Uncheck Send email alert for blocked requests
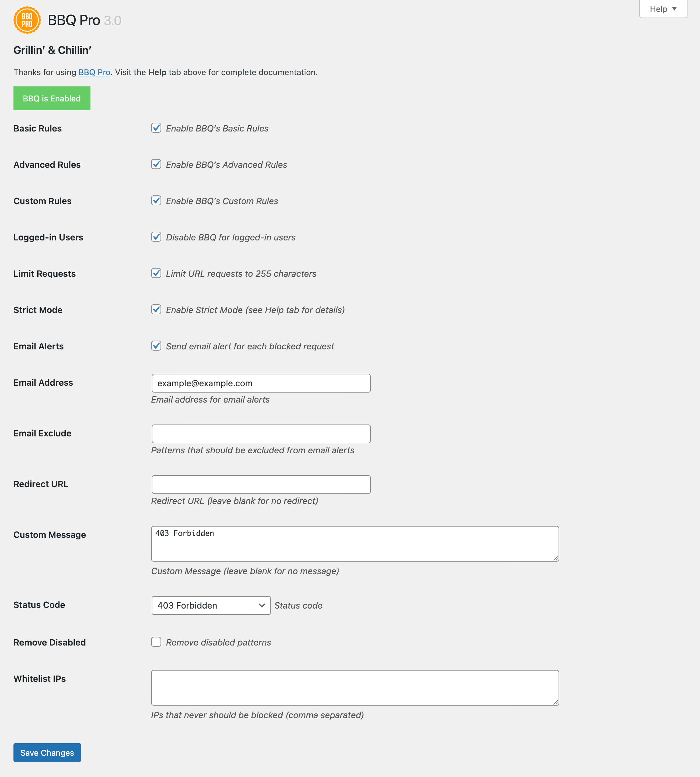 point(156,346)
